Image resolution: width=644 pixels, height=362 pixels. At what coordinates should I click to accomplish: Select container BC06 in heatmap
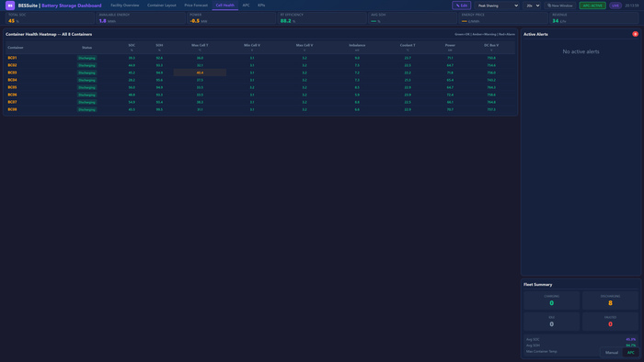click(12, 95)
